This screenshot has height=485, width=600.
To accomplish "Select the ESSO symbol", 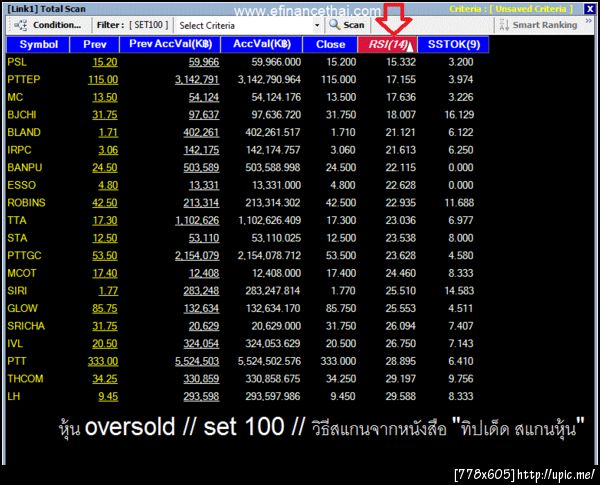I will click(21, 185).
